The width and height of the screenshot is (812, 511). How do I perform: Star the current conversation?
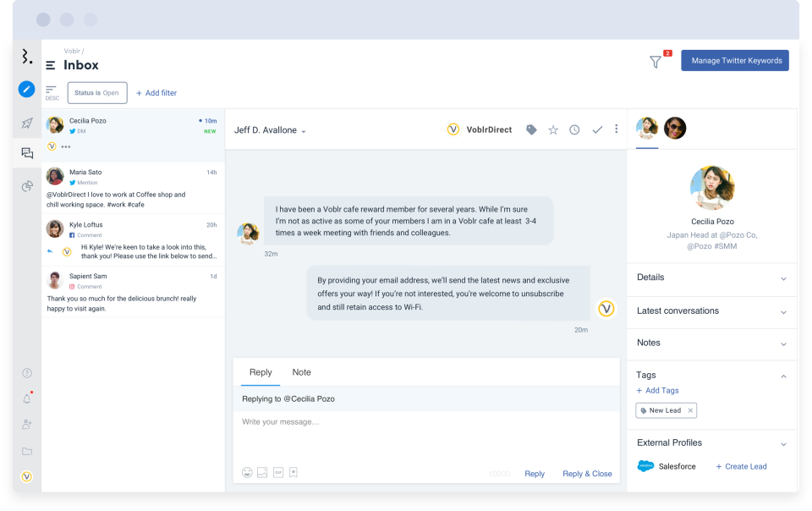(553, 129)
